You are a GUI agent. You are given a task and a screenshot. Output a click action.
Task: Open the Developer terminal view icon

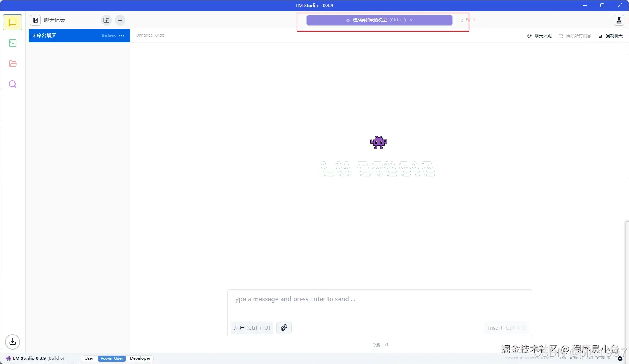pyautogui.click(x=13, y=43)
